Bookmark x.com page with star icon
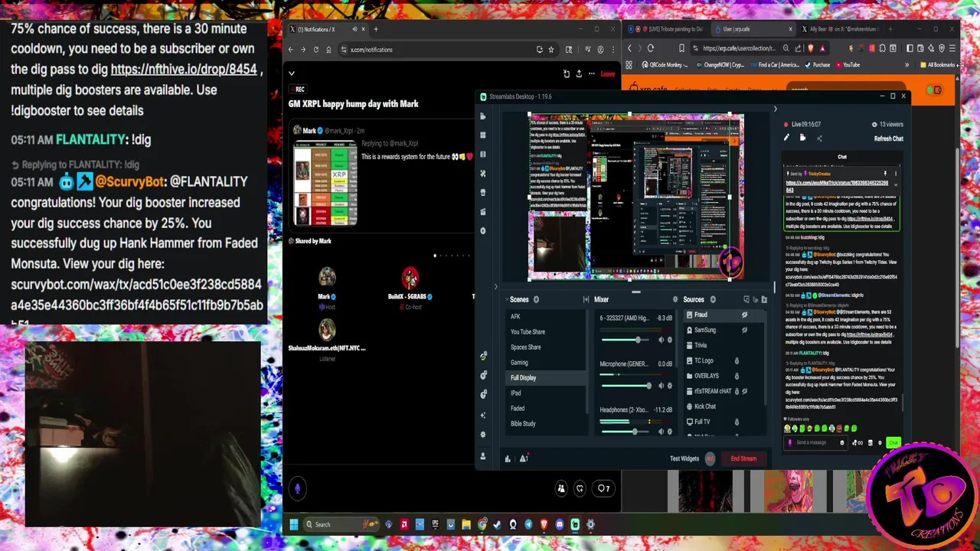This screenshot has height=551, width=980. pos(550,50)
